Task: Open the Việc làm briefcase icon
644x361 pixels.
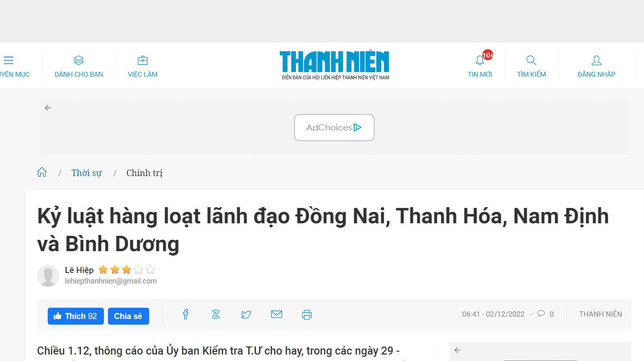Action: [x=143, y=61]
